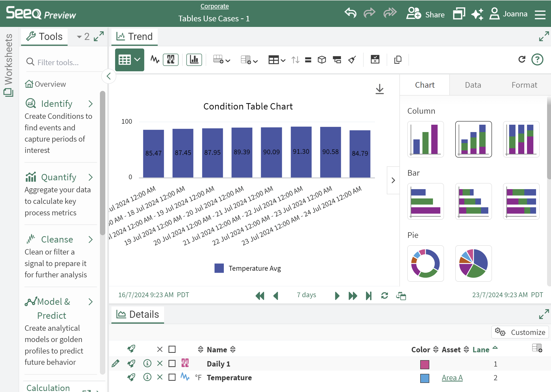Check the select-all checkbox in Details header
This screenshot has height=392, width=551.
172,349
